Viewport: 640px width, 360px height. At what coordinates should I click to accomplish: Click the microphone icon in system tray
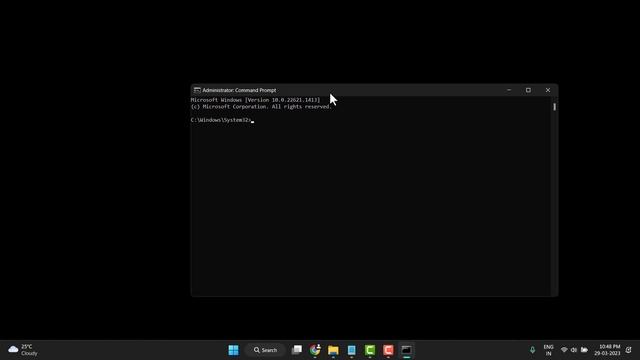click(x=532, y=350)
